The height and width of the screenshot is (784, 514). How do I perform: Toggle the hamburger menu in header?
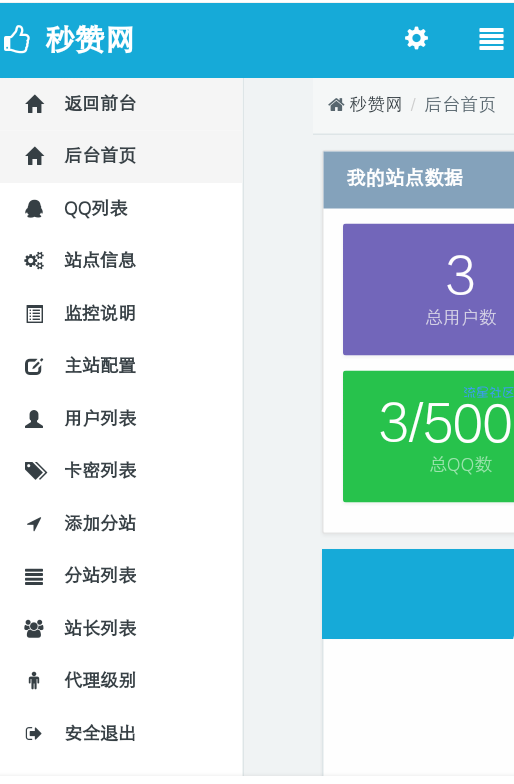point(491,38)
